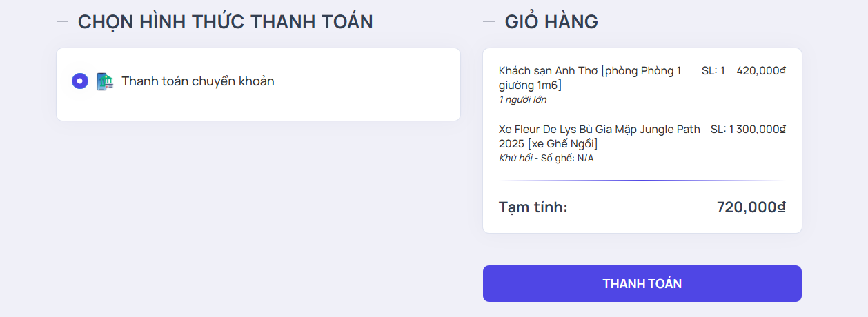Click the dash before the 'GIỎ HÀNG' heading
The image size is (868, 317).
[489, 21]
